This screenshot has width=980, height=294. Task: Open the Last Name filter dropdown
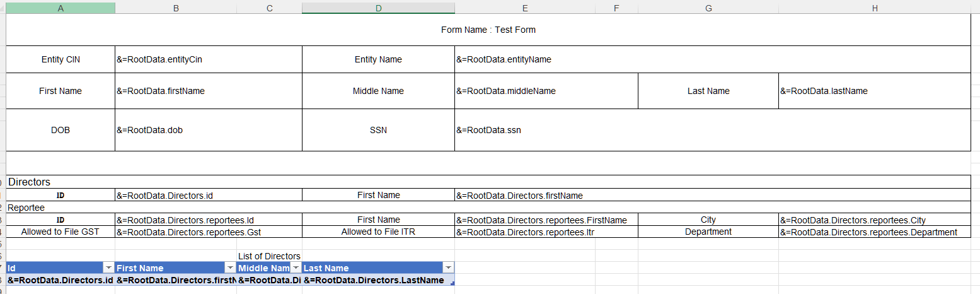[x=447, y=268]
